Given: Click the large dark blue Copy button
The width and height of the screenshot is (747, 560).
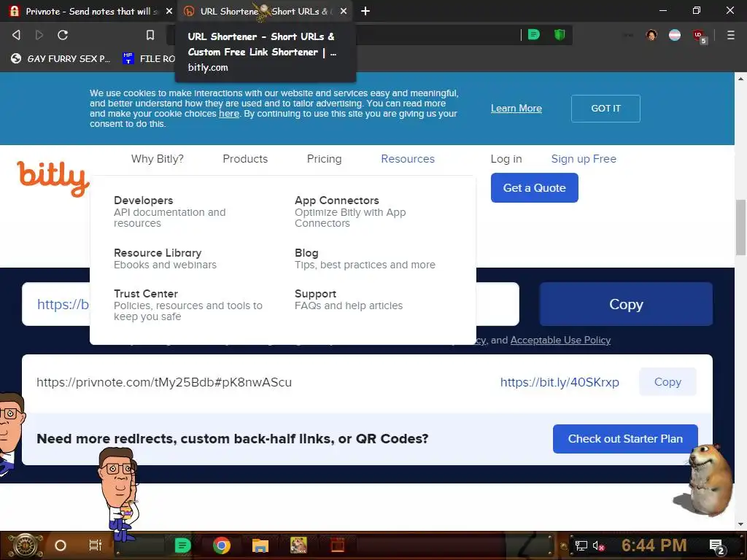Looking at the screenshot, I should (626, 304).
